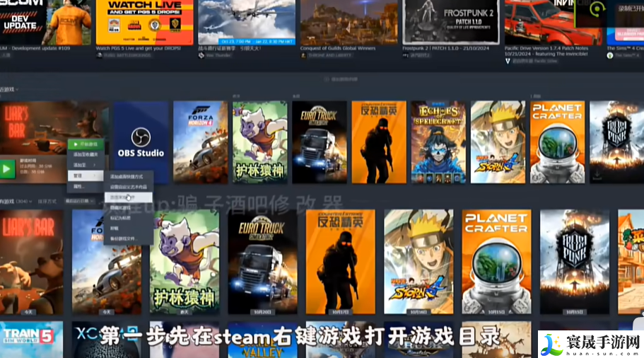Viewport: 644px width, 358px height.
Task: Collapse the recent games section header
Action: pyautogui.click(x=9, y=89)
